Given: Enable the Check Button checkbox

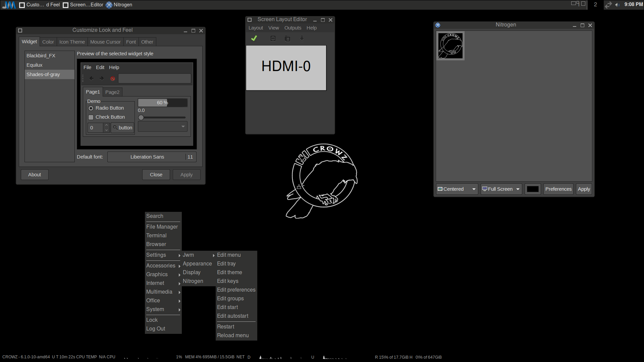Looking at the screenshot, I should [x=91, y=117].
